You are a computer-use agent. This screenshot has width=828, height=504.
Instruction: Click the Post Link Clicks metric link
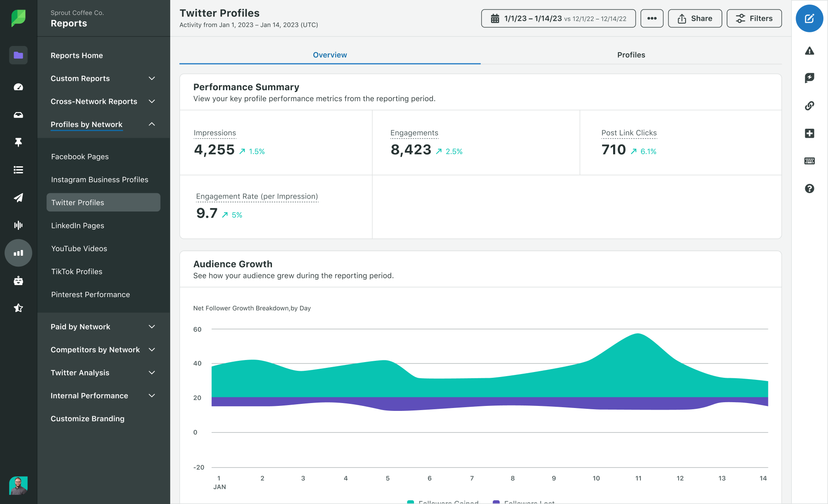(629, 132)
